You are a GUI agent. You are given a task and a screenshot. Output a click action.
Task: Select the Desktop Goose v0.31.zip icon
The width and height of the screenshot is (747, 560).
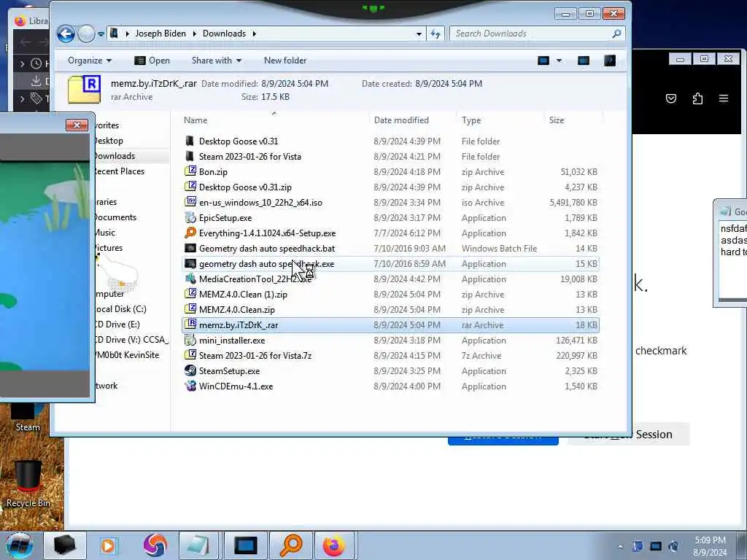point(190,187)
